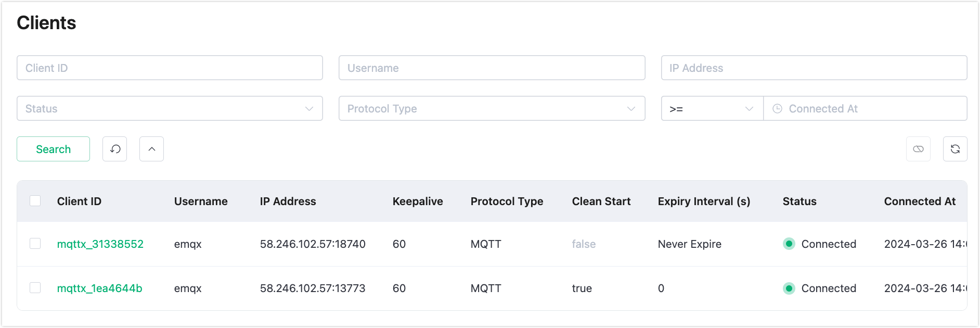The height and width of the screenshot is (328, 980).
Task: Focus the Username search field
Action: [492, 68]
